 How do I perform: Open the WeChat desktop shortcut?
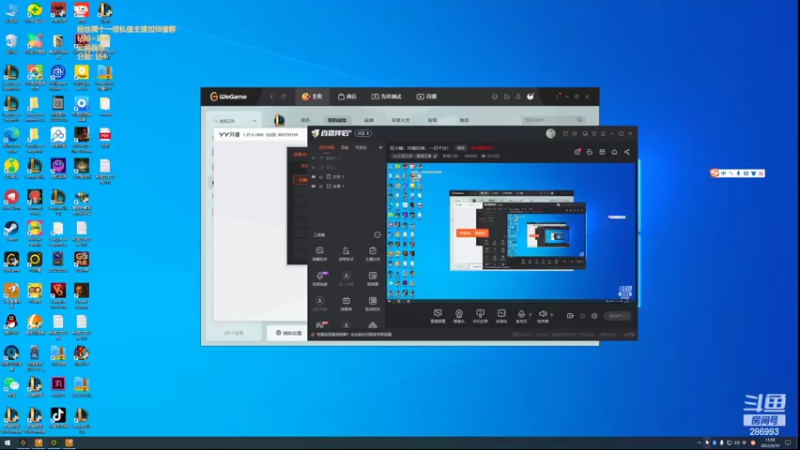coord(11,387)
